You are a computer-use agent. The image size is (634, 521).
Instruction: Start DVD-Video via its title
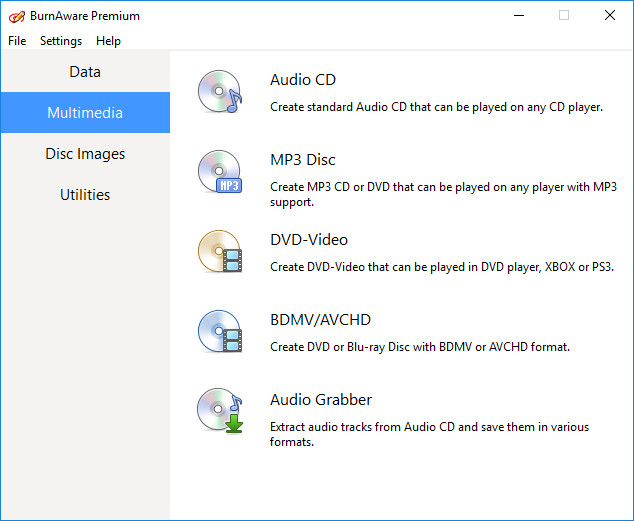tap(309, 240)
